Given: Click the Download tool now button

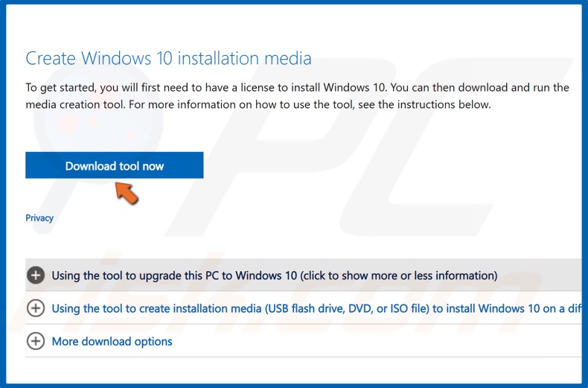Looking at the screenshot, I should (115, 165).
